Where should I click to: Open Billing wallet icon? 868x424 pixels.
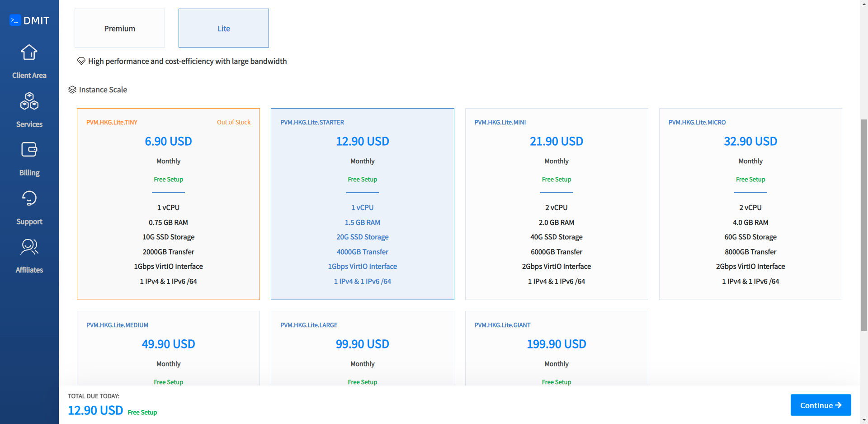[29, 149]
